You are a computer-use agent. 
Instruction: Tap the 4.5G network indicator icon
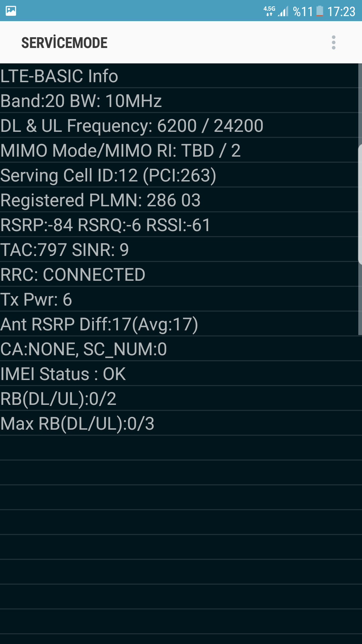coord(269,11)
